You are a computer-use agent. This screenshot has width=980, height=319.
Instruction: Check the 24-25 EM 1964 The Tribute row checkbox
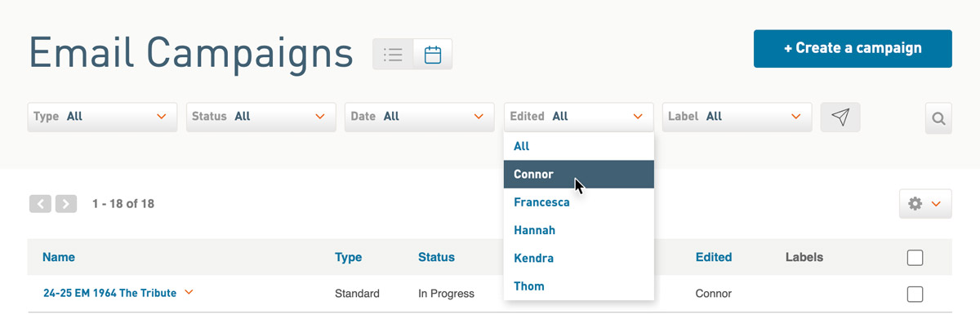click(x=915, y=294)
